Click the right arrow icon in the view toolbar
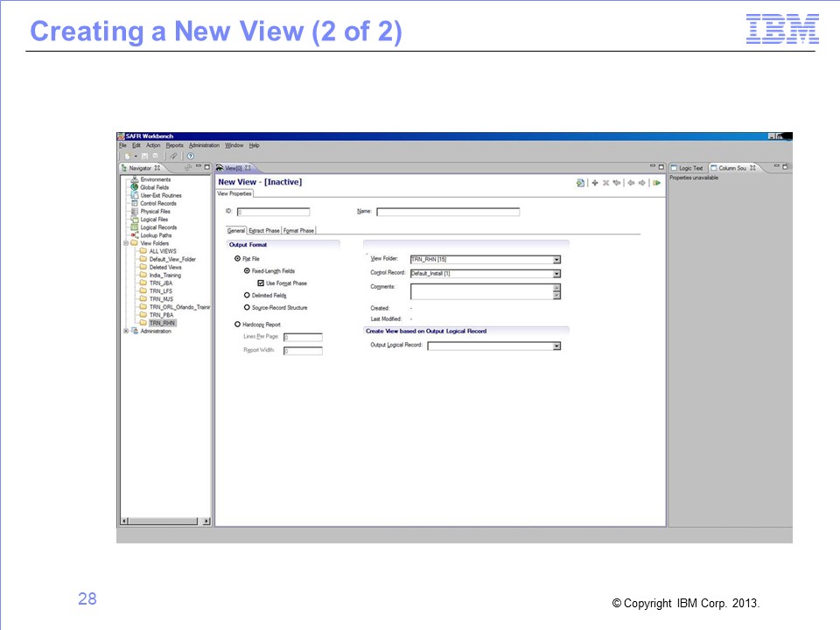 click(x=641, y=183)
